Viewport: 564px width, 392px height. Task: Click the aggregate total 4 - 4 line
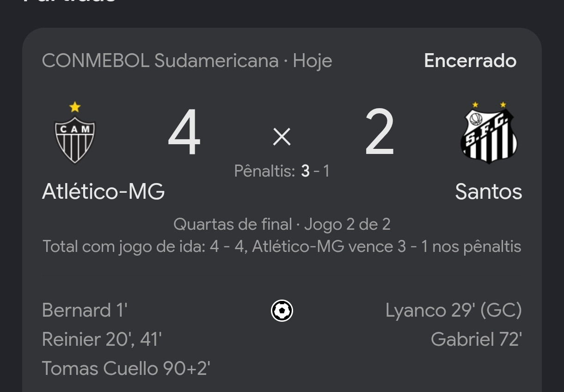pos(282,246)
